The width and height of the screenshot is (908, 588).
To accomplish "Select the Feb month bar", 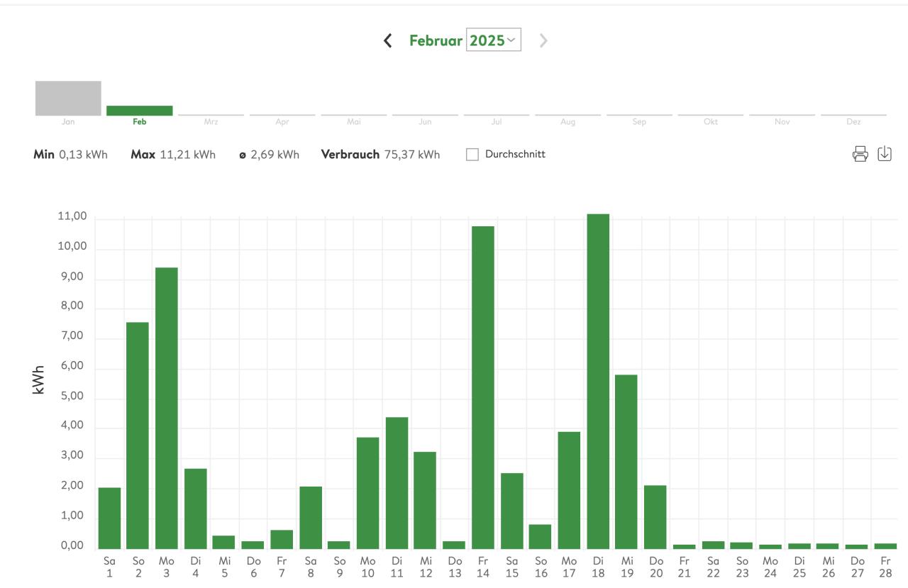I will (x=140, y=111).
